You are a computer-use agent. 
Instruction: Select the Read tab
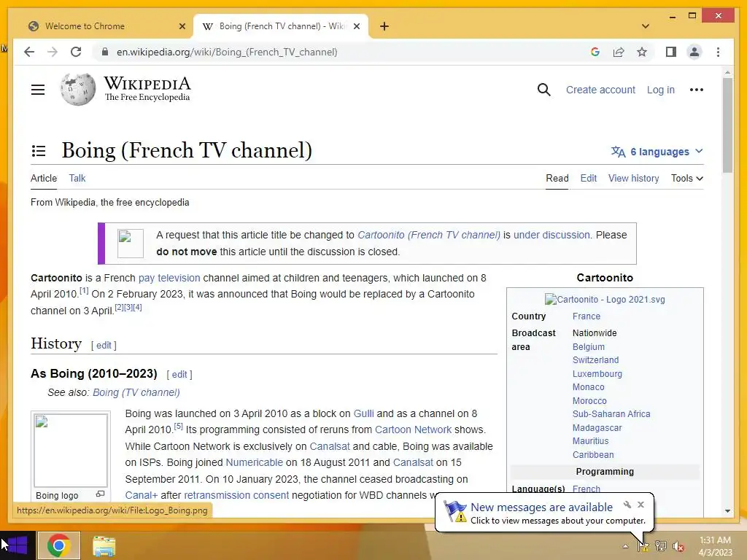click(557, 178)
